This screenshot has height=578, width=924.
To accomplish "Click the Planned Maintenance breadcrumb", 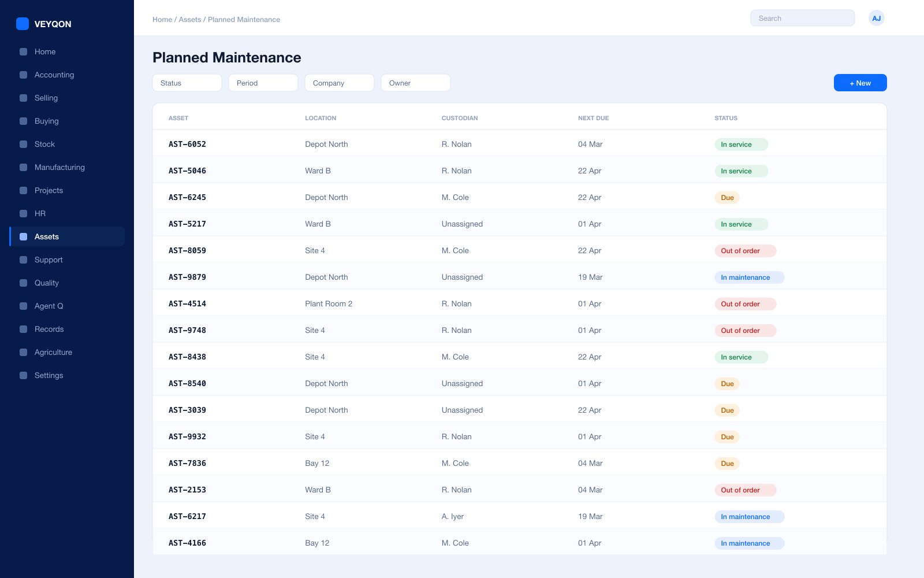I will (244, 19).
